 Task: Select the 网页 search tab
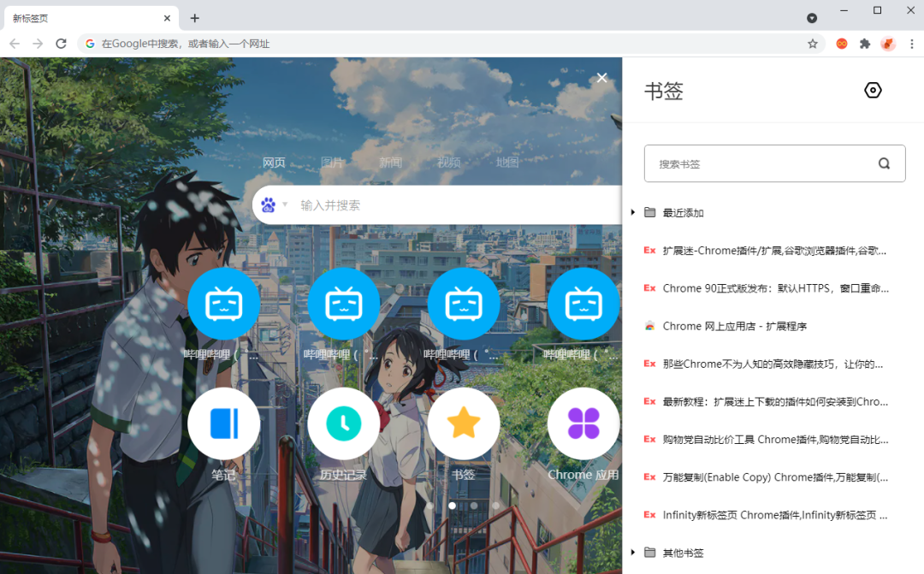[274, 162]
